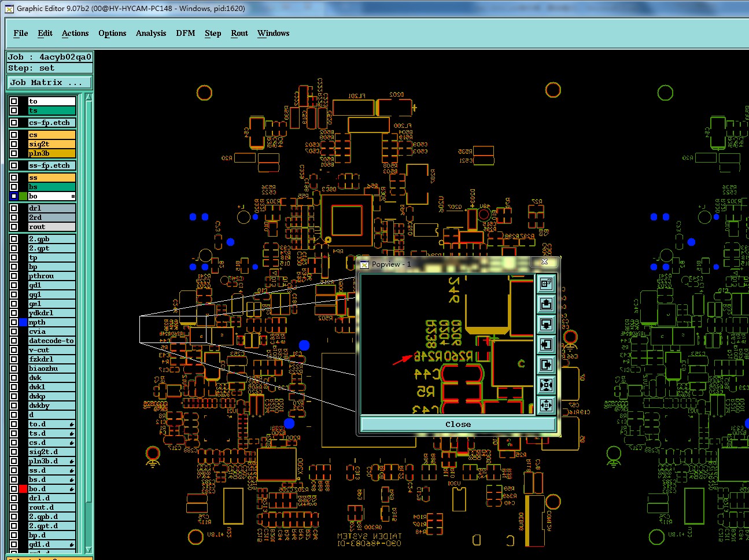The width and height of the screenshot is (749, 560).
Task: Toggle checkbox for the 'cs' layer
Action: 14,135
